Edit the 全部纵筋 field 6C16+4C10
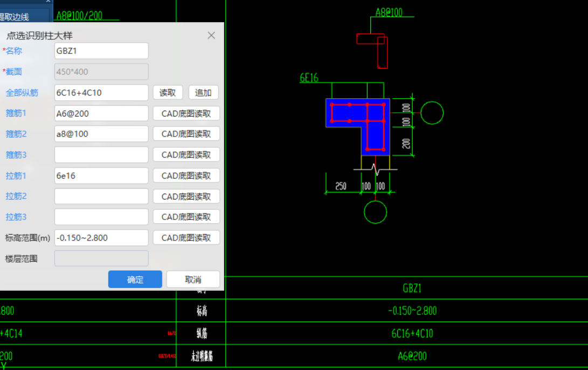 click(x=101, y=93)
